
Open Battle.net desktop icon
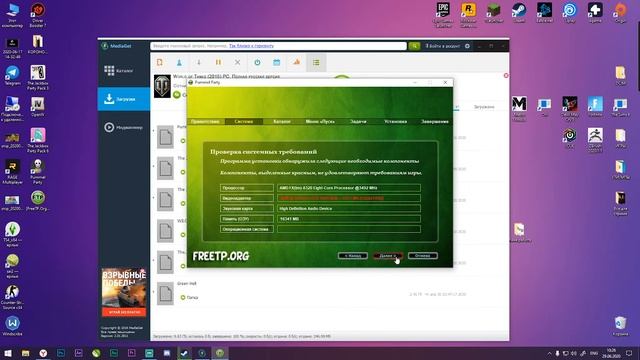544,13
